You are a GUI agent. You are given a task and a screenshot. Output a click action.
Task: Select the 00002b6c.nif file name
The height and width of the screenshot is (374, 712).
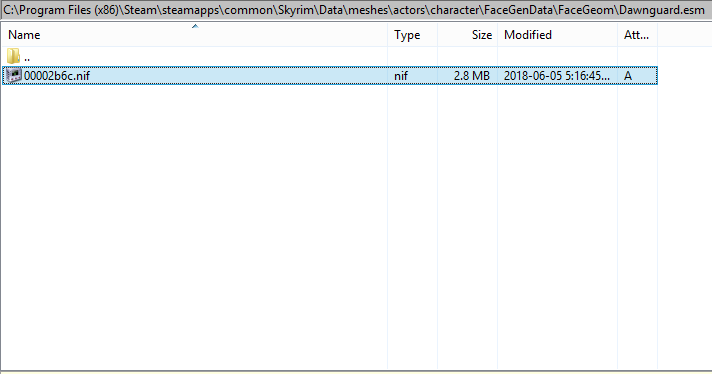(x=57, y=76)
